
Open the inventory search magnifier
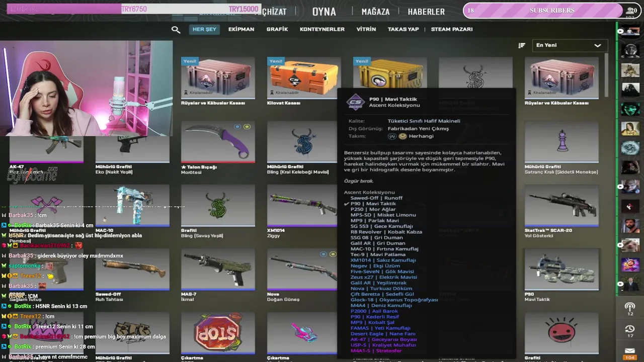176,30
